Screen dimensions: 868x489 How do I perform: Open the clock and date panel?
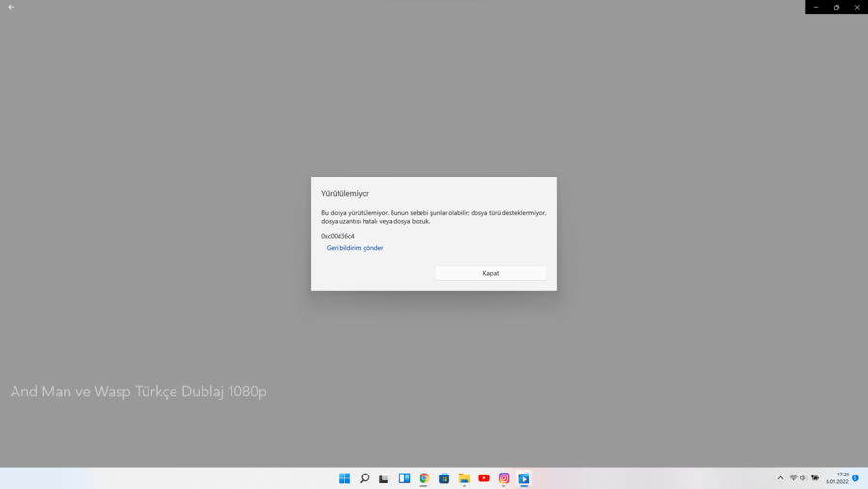coord(837,478)
